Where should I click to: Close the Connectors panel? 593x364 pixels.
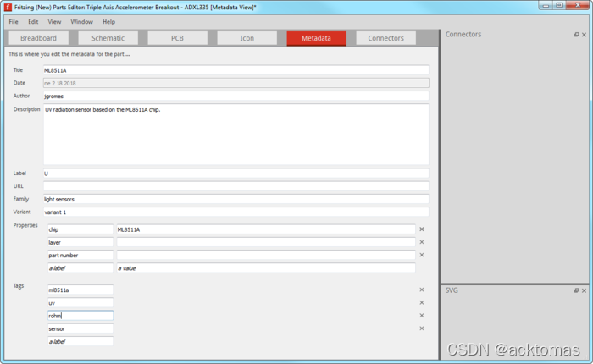pyautogui.click(x=584, y=35)
